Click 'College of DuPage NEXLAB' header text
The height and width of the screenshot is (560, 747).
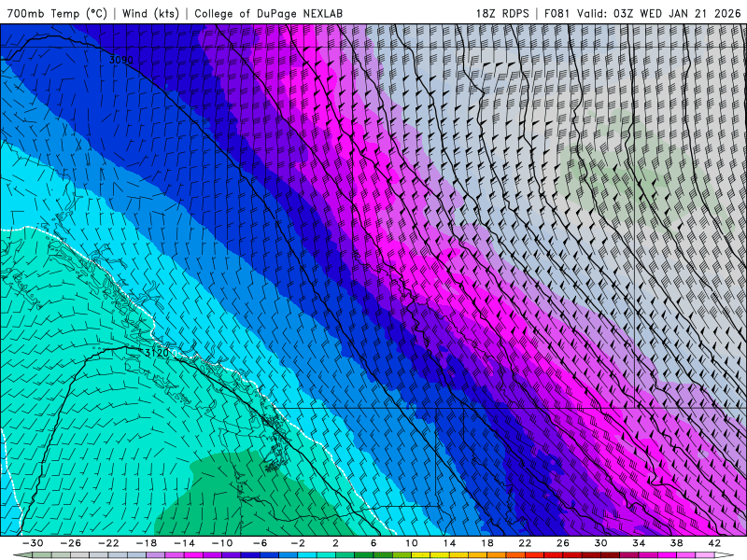pos(268,14)
